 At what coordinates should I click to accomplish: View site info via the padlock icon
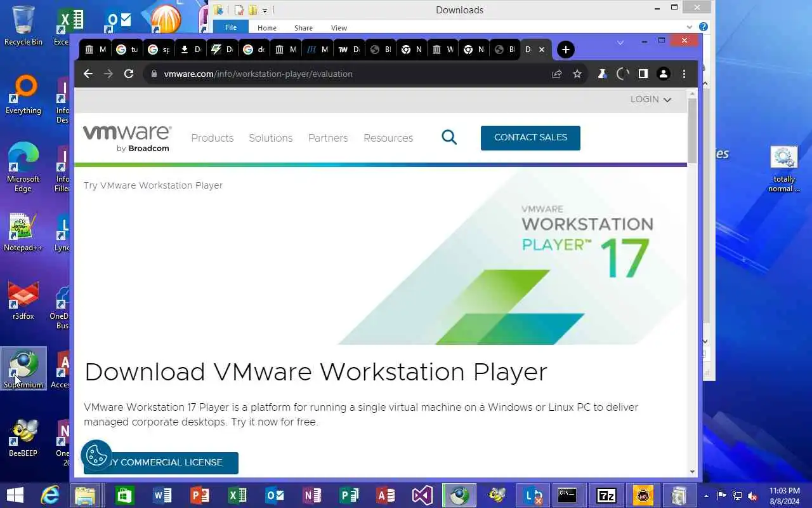(153, 74)
